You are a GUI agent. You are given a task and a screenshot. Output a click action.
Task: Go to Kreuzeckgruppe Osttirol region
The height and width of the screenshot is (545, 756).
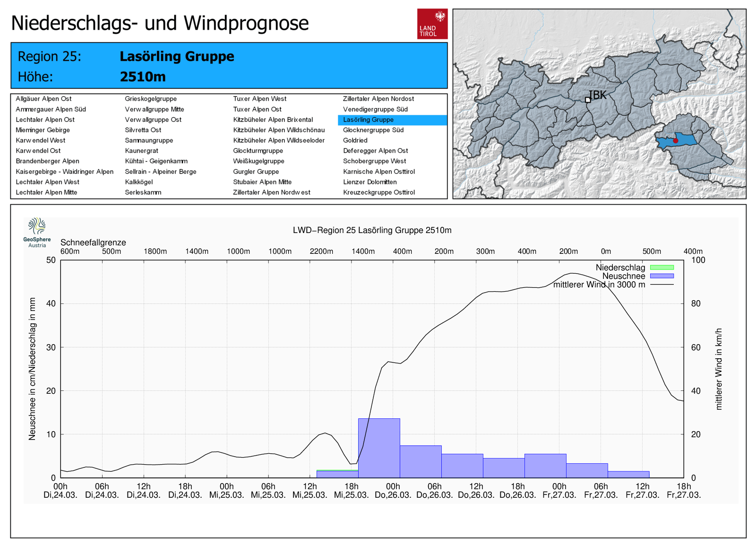[378, 192]
